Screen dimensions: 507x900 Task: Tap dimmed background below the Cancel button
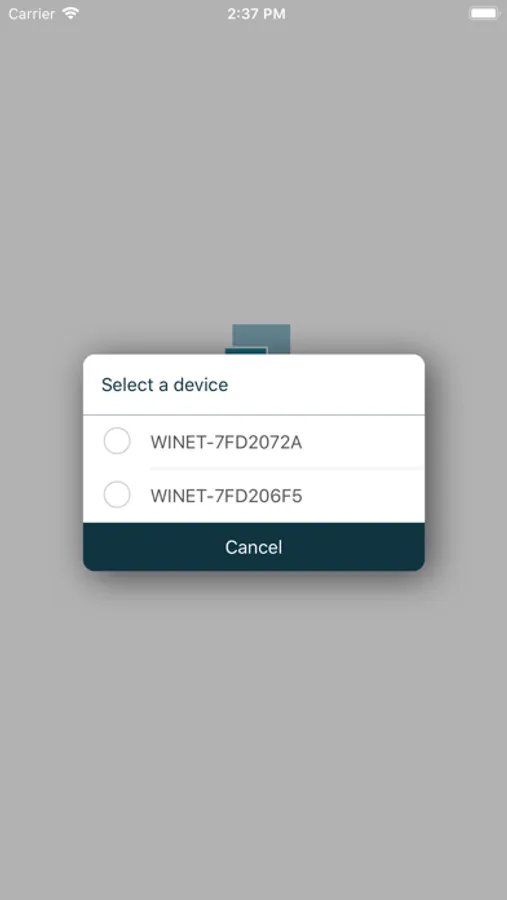point(254,735)
